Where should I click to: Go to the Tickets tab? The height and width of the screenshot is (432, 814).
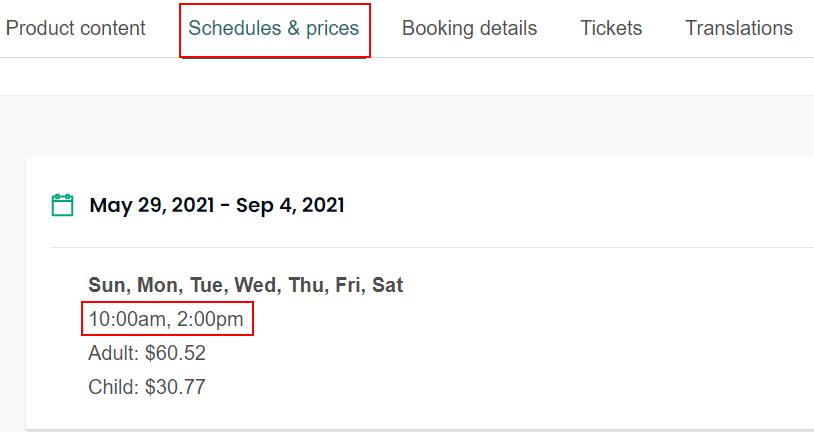click(x=611, y=28)
